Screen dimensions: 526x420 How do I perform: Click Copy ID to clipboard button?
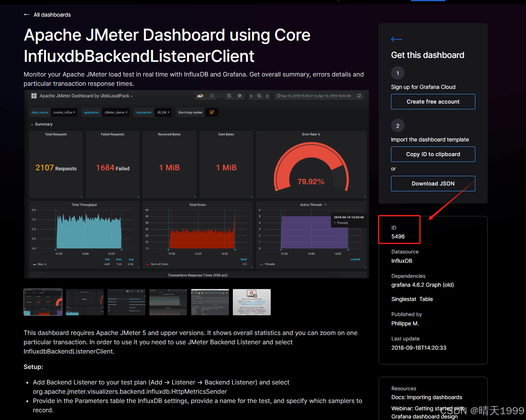433,154
